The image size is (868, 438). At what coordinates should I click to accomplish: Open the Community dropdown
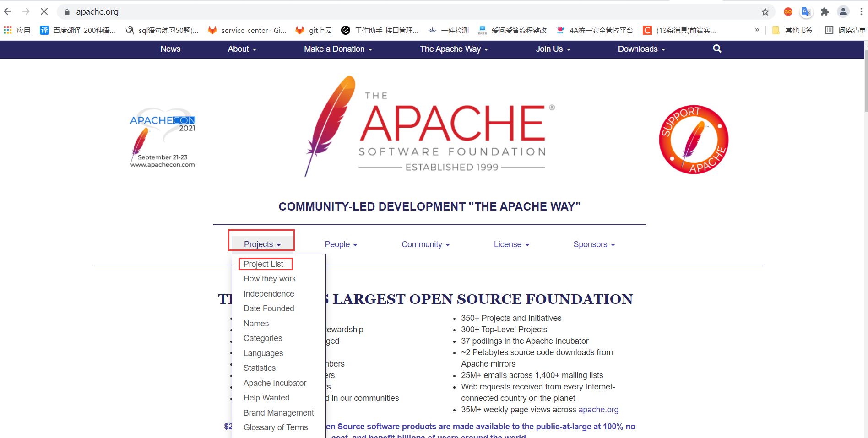click(425, 244)
